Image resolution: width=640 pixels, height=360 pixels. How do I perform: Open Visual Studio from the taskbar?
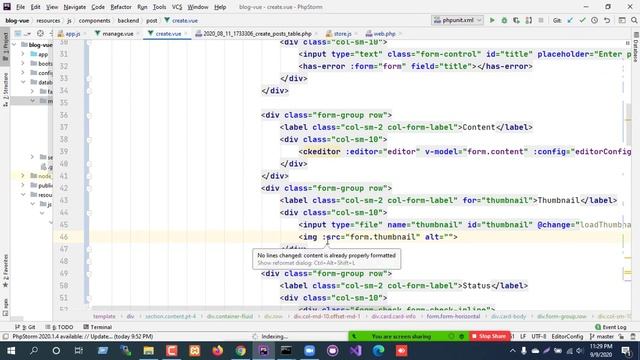356,351
